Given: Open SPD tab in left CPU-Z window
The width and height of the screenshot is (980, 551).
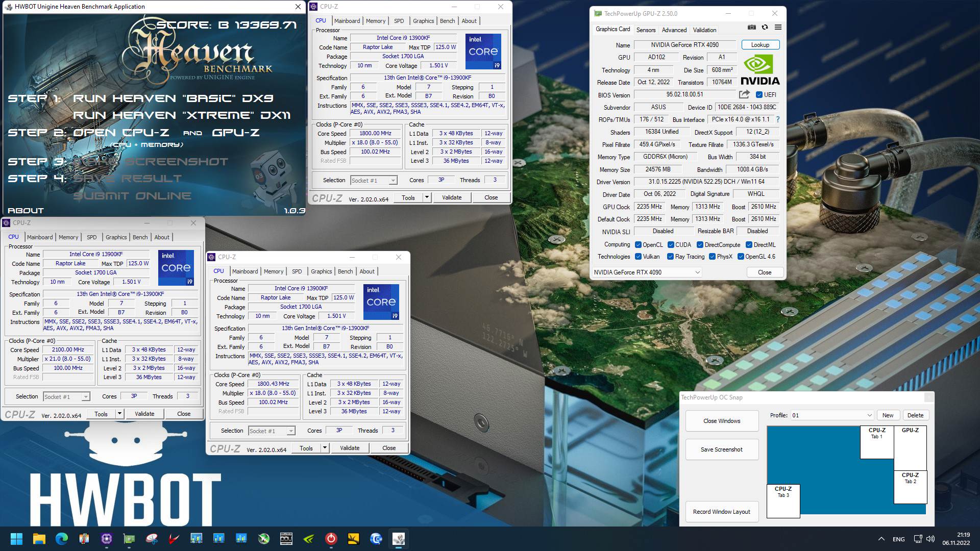Looking at the screenshot, I should click(91, 237).
